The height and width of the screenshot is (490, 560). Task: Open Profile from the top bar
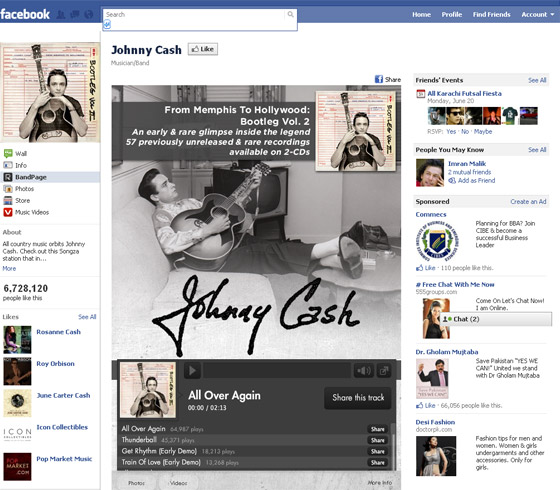[x=452, y=15]
